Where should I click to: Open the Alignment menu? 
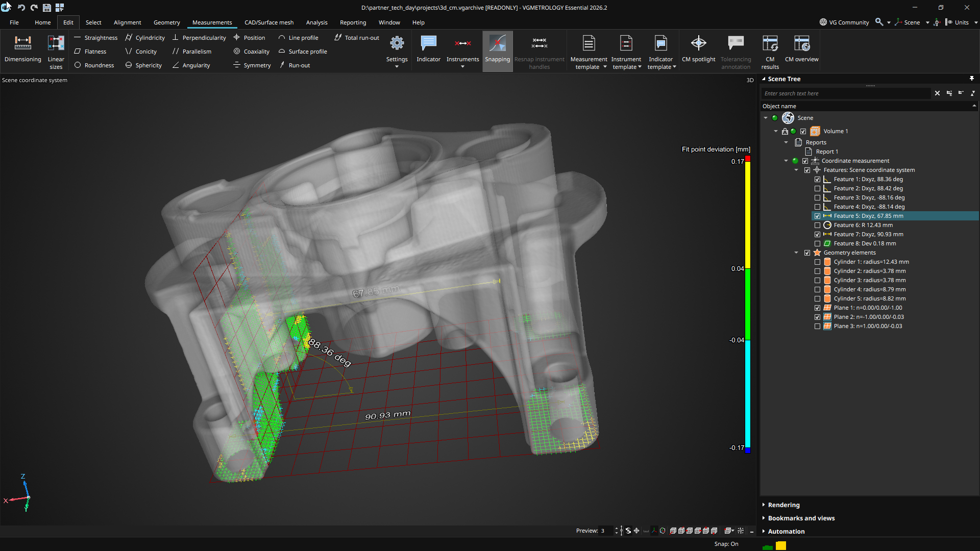click(127, 22)
